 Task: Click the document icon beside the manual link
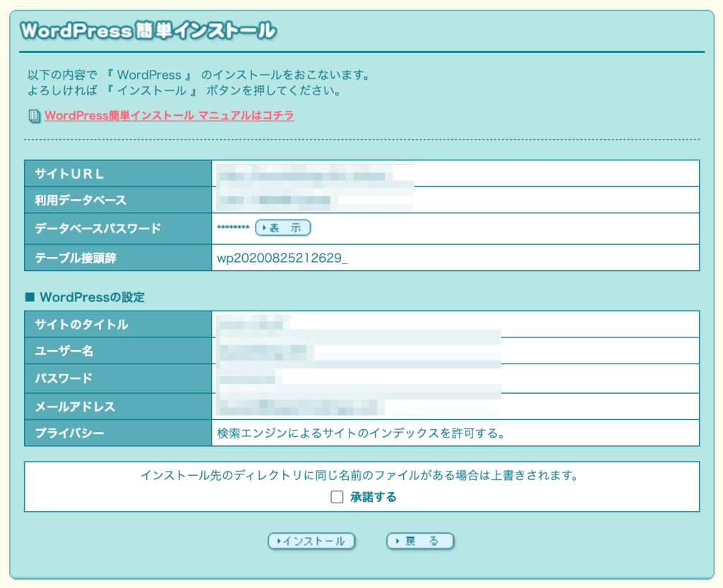point(34,116)
